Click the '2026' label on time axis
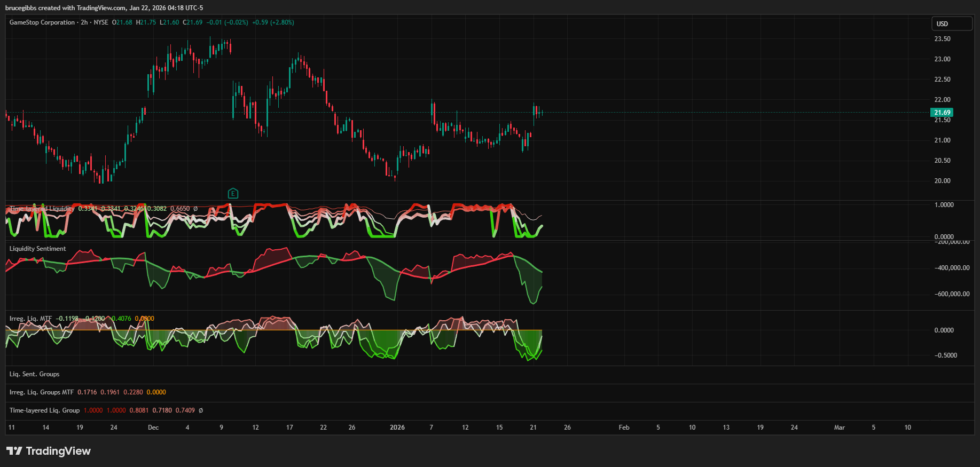 pyautogui.click(x=397, y=428)
